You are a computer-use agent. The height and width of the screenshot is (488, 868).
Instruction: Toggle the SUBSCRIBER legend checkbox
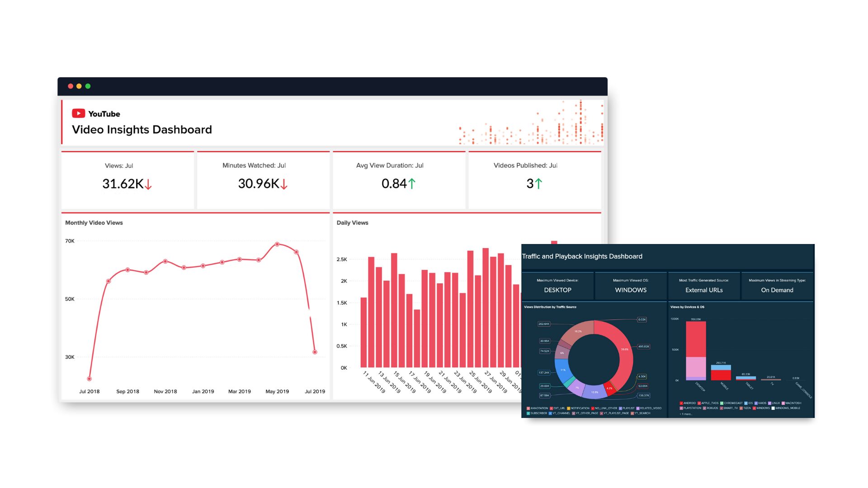pos(528,413)
